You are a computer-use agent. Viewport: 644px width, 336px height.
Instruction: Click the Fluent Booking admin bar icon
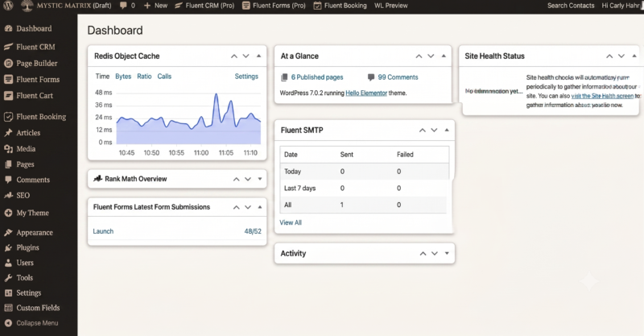pos(317,6)
